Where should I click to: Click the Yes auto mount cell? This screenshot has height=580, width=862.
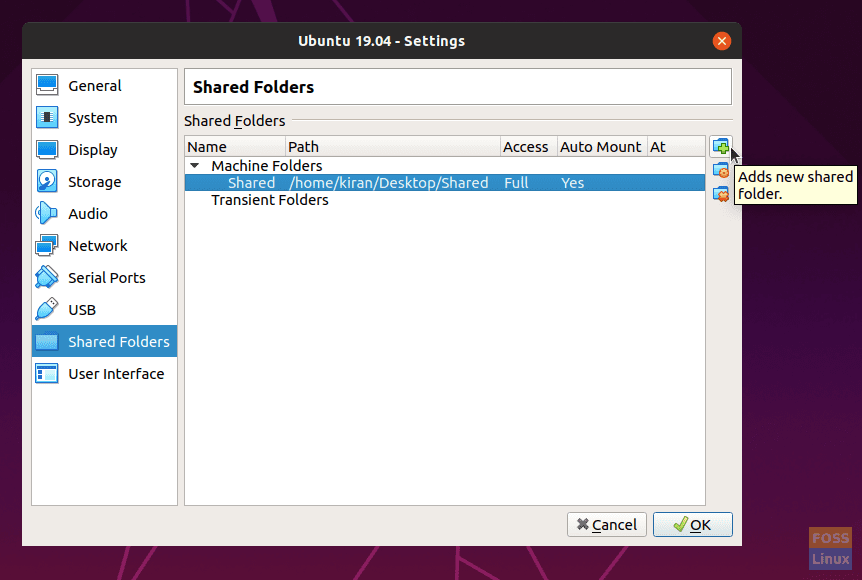(x=572, y=183)
